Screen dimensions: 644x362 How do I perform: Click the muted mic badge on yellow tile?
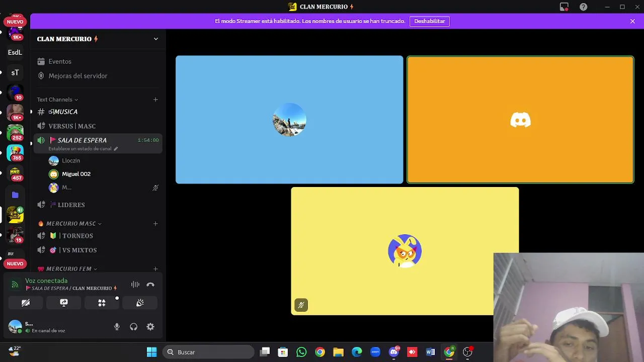(301, 305)
